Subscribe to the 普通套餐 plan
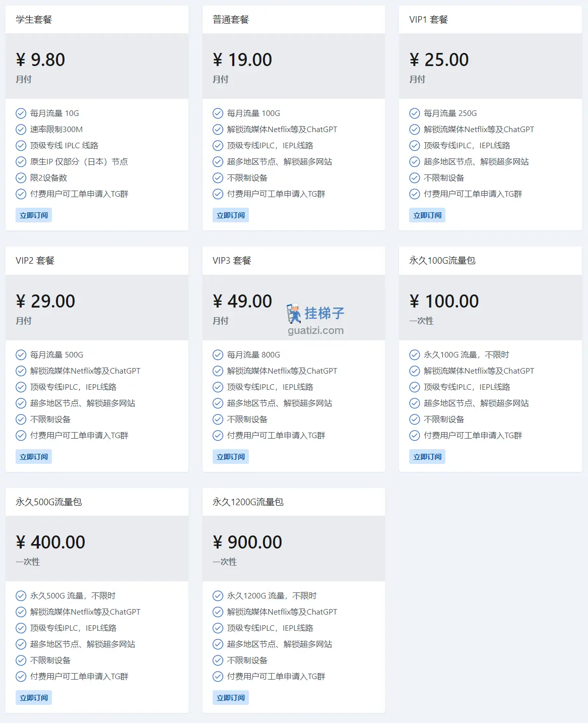The width and height of the screenshot is (588, 723). pyautogui.click(x=231, y=215)
